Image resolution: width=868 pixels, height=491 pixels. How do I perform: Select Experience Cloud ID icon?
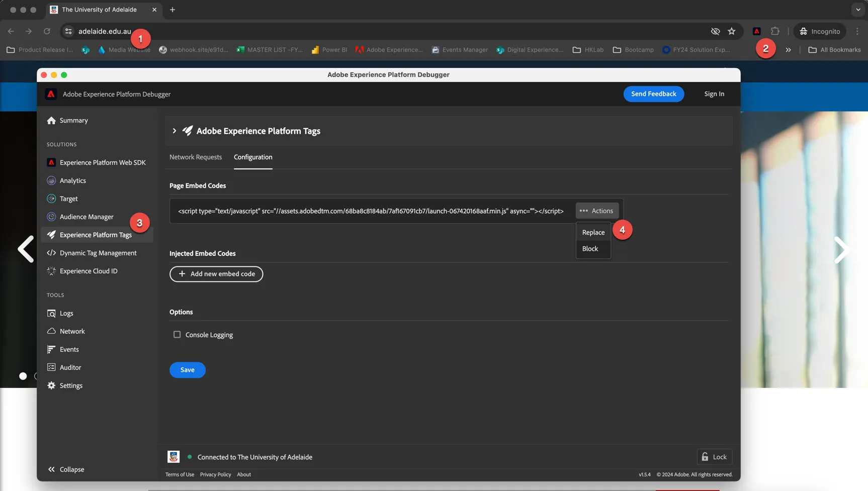point(51,271)
